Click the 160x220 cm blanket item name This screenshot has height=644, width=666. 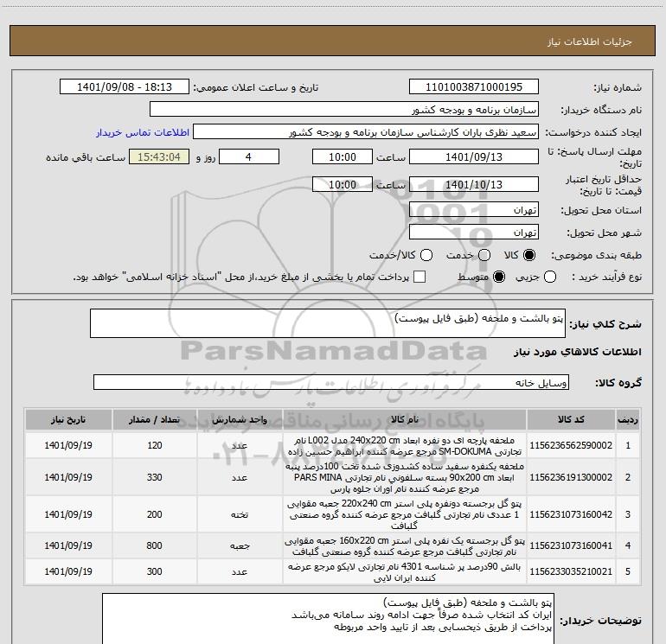405,546
